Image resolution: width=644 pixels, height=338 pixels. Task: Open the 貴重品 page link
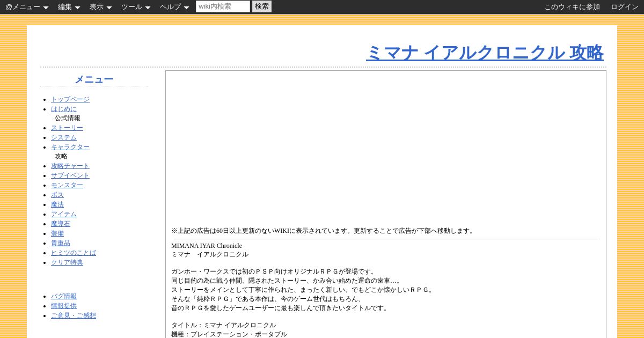(x=61, y=243)
